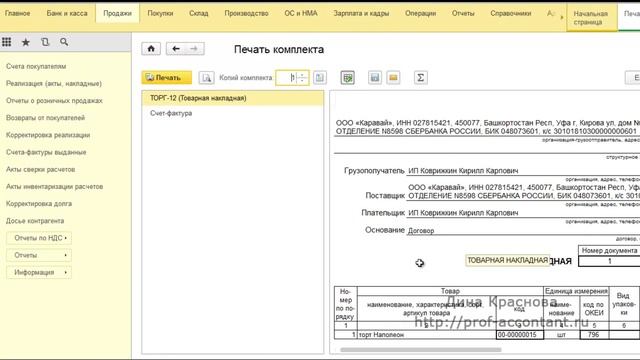Viewport: 640px width, 360px height.
Task: Open Производство section
Action: [247, 13]
